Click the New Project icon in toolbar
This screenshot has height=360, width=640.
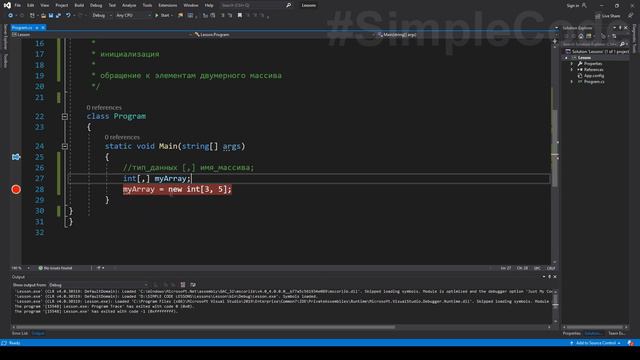(32, 16)
